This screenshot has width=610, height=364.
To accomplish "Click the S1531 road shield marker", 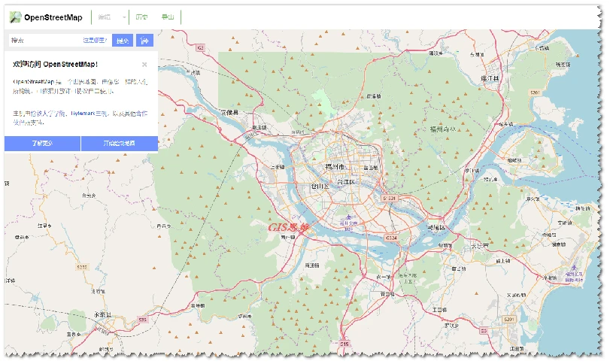I will point(389,198).
